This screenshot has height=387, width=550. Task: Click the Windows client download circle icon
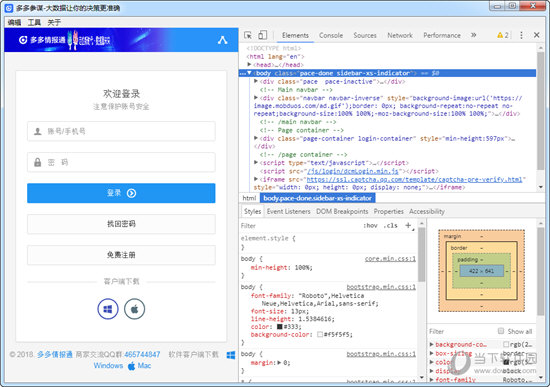coord(108,309)
